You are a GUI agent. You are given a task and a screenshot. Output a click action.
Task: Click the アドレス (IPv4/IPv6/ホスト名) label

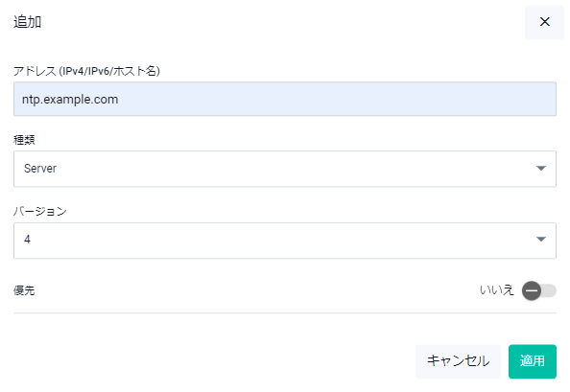point(86,71)
